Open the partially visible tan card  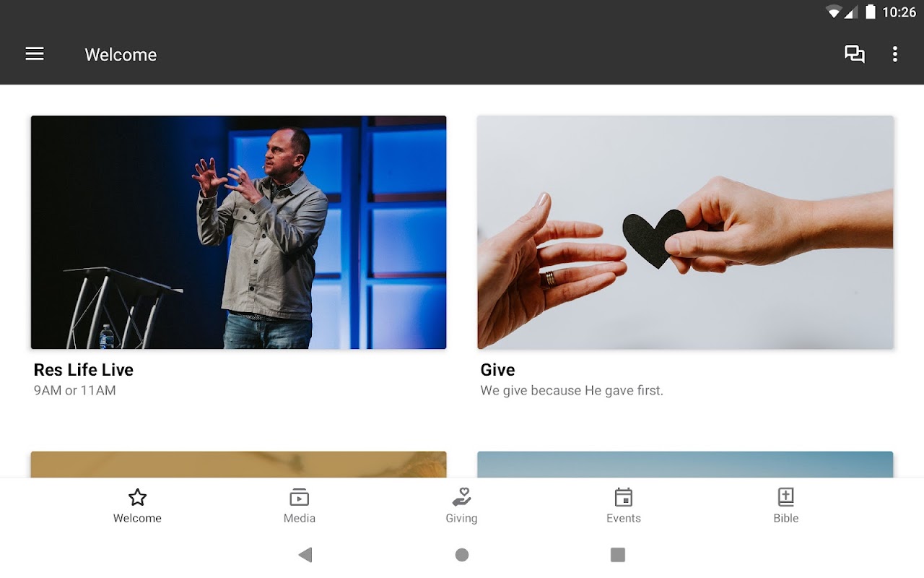pos(238,465)
